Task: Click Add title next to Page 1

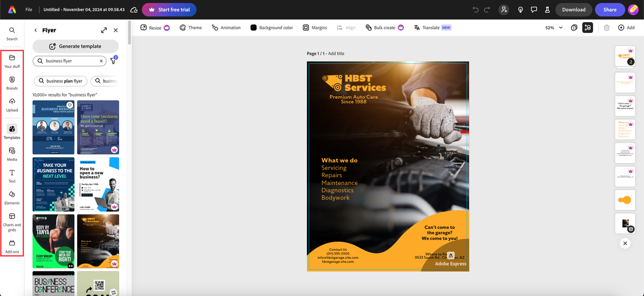Action: 337,53
